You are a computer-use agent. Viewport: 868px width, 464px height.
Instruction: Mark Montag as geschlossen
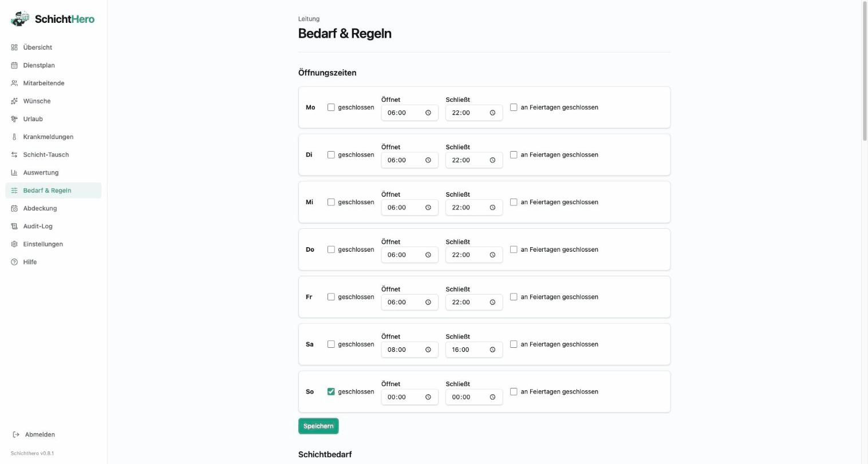pyautogui.click(x=331, y=108)
